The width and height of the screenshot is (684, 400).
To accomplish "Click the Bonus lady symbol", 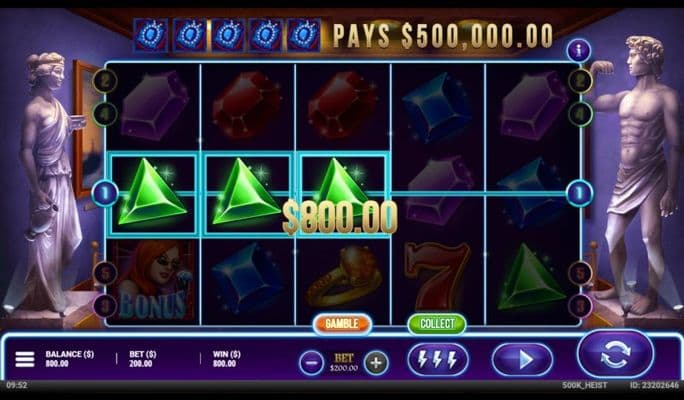I will point(153,282).
